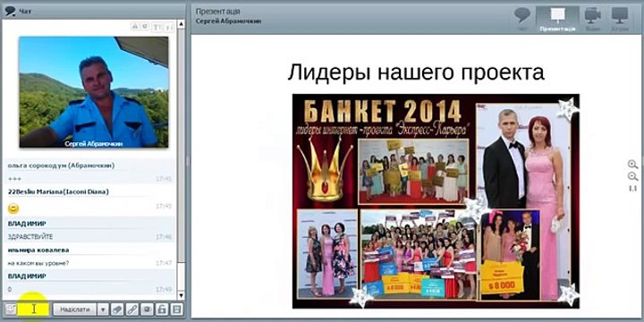Image resolution: width=644 pixels, height=322 pixels.
Task: Click the slide title Лидеры нашего проекта
Action: 416,72
